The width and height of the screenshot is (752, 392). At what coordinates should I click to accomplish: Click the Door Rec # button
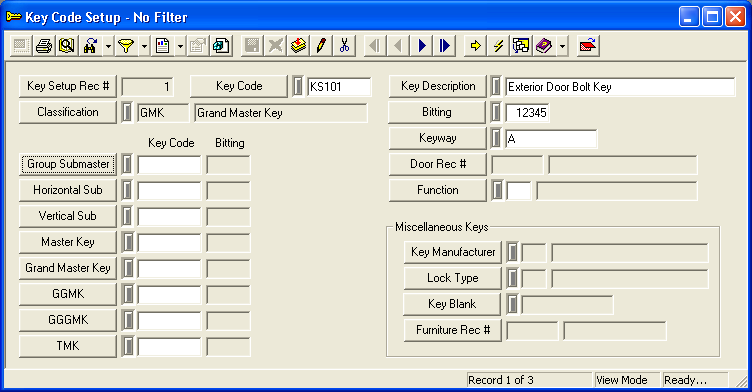[438, 164]
